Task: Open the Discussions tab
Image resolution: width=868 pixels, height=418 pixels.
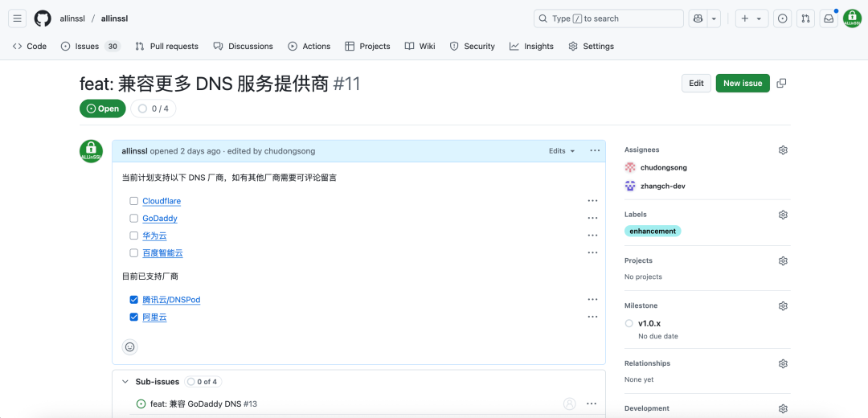Action: (x=244, y=47)
